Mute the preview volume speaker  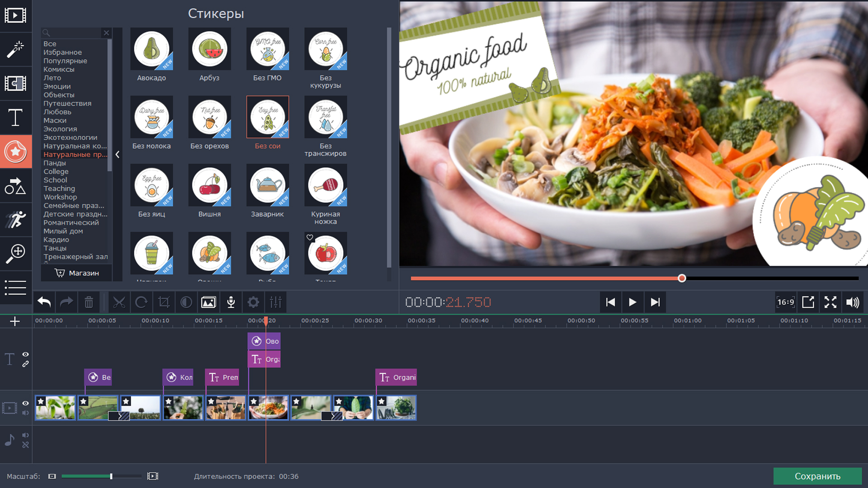pos(853,302)
